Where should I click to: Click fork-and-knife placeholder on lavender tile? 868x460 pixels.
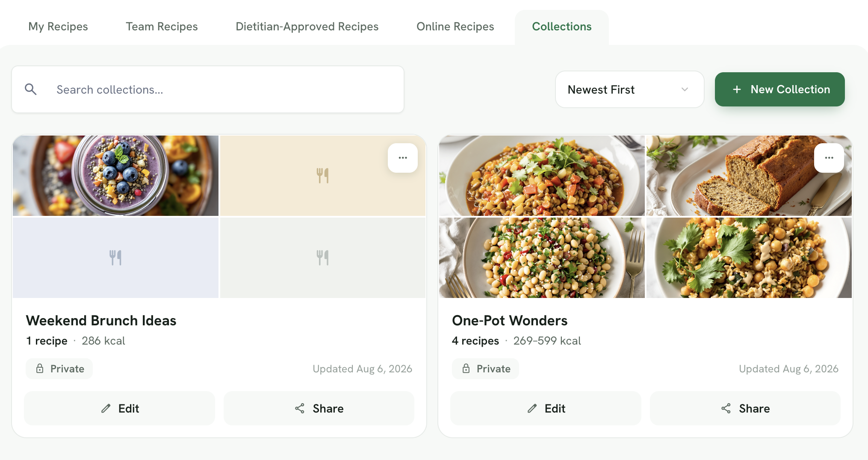click(x=115, y=258)
